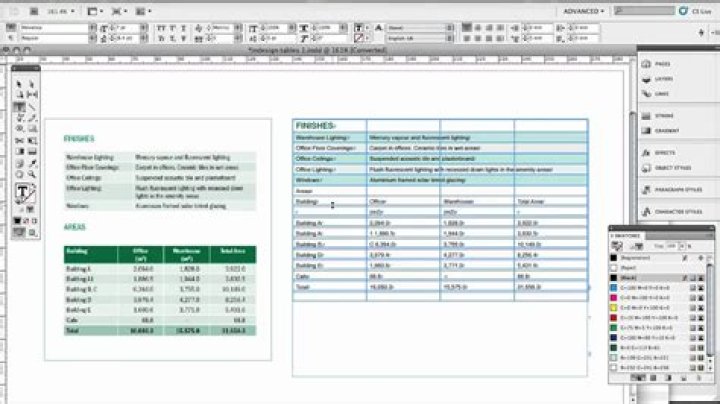The width and height of the screenshot is (720, 404).
Task: Launch Bridge from the application bar
Action: tap(34, 11)
